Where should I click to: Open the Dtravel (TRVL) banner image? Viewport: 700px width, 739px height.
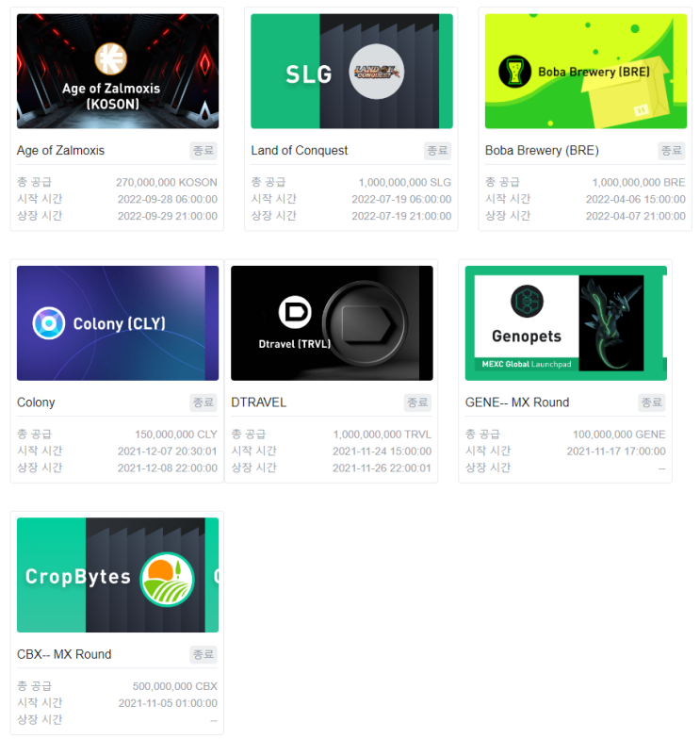[332, 323]
